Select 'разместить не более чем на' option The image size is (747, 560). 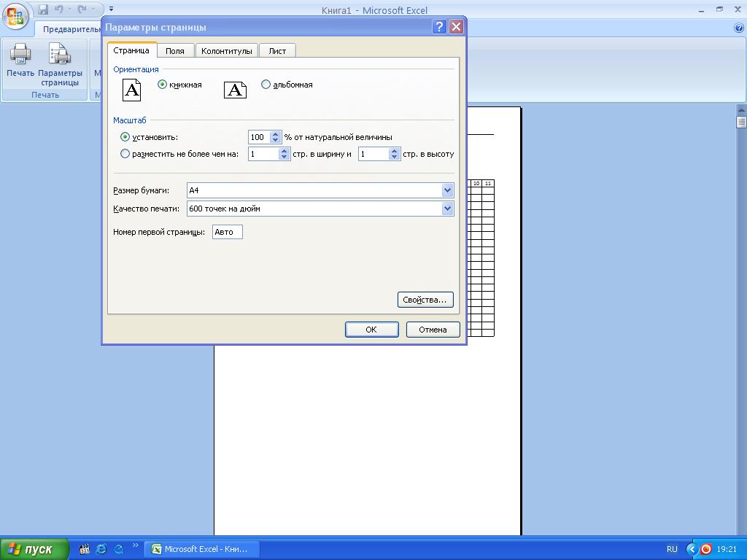[x=125, y=154]
